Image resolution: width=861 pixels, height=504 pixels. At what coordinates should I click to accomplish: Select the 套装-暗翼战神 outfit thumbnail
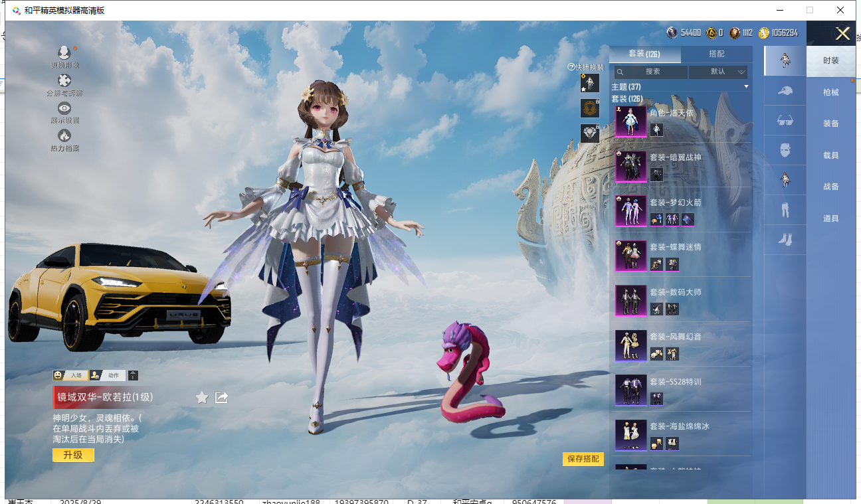tap(630, 166)
